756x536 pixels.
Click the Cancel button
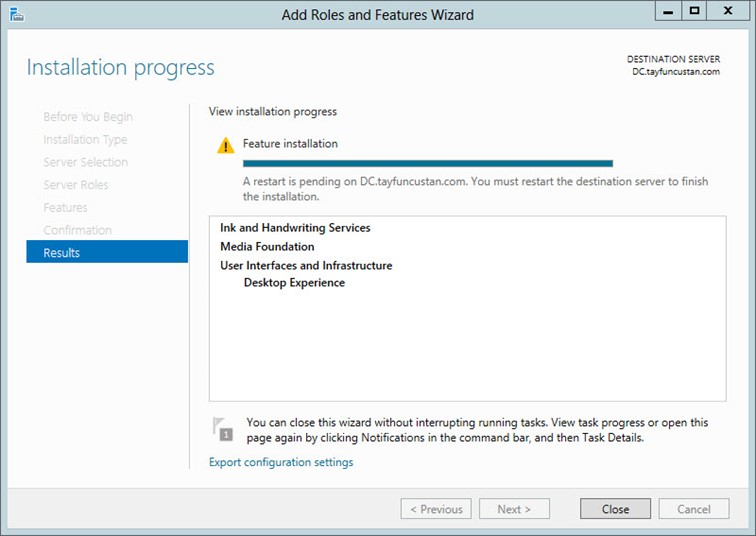pyautogui.click(x=694, y=509)
